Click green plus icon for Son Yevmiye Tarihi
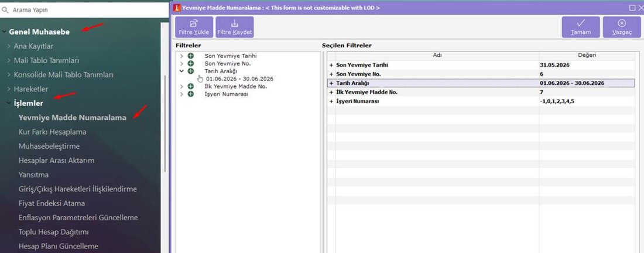 coord(191,56)
